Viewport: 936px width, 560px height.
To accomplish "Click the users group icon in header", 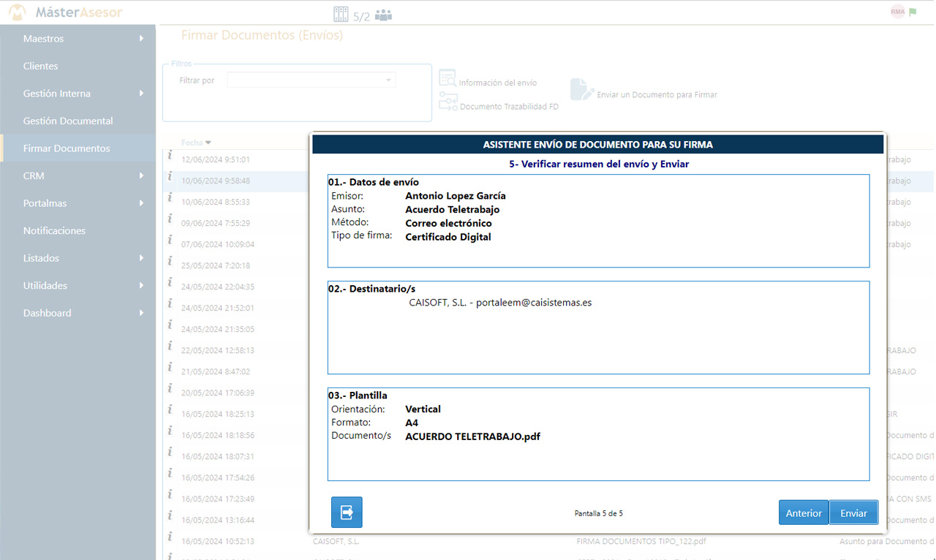I will (383, 15).
